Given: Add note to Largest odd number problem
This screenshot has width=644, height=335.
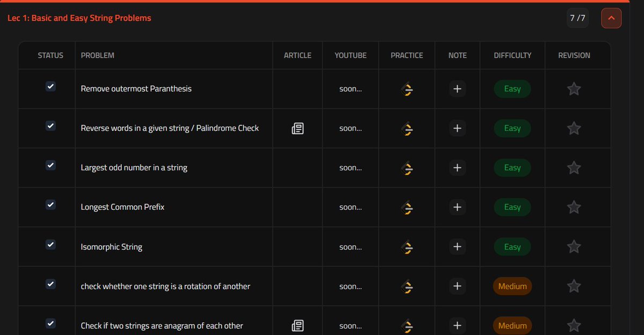Looking at the screenshot, I should (457, 168).
